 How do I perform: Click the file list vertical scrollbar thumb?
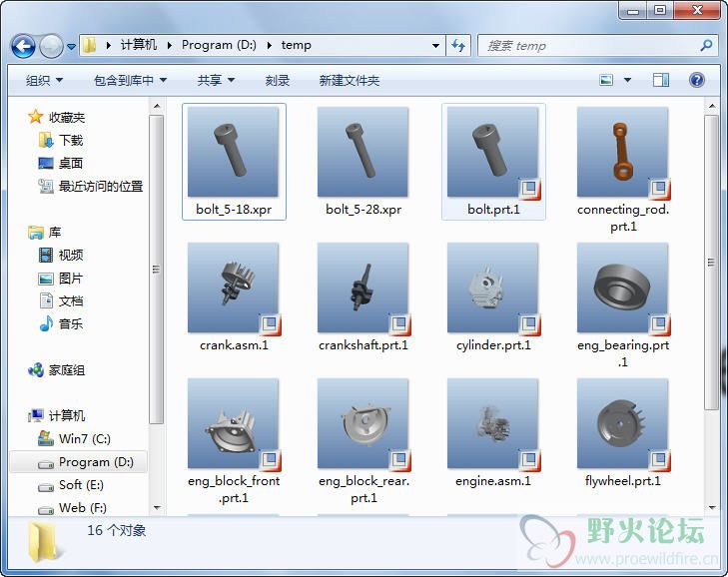tap(712, 263)
